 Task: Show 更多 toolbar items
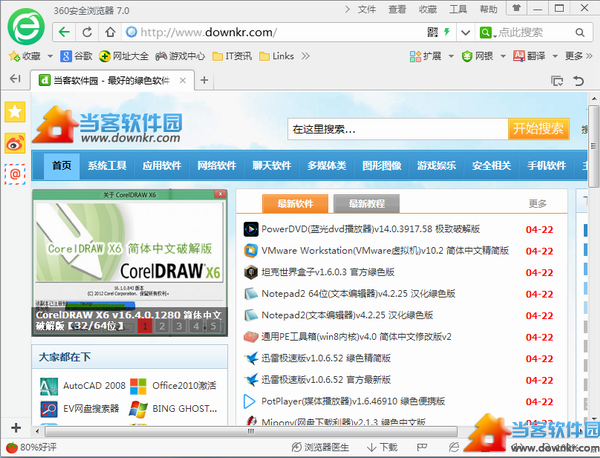coord(579,56)
